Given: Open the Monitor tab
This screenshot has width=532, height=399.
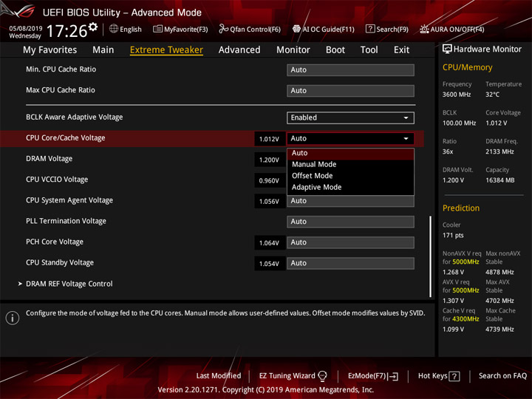Looking at the screenshot, I should click(293, 50).
